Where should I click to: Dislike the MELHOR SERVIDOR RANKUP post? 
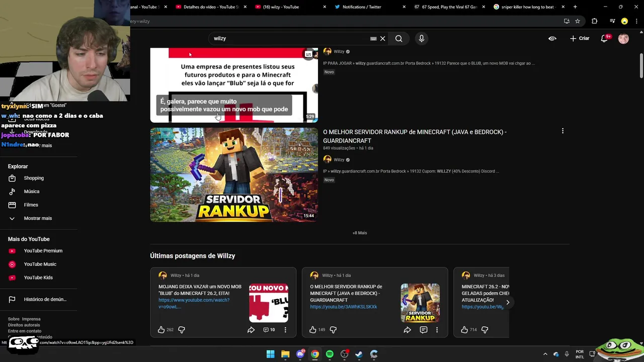click(x=333, y=330)
